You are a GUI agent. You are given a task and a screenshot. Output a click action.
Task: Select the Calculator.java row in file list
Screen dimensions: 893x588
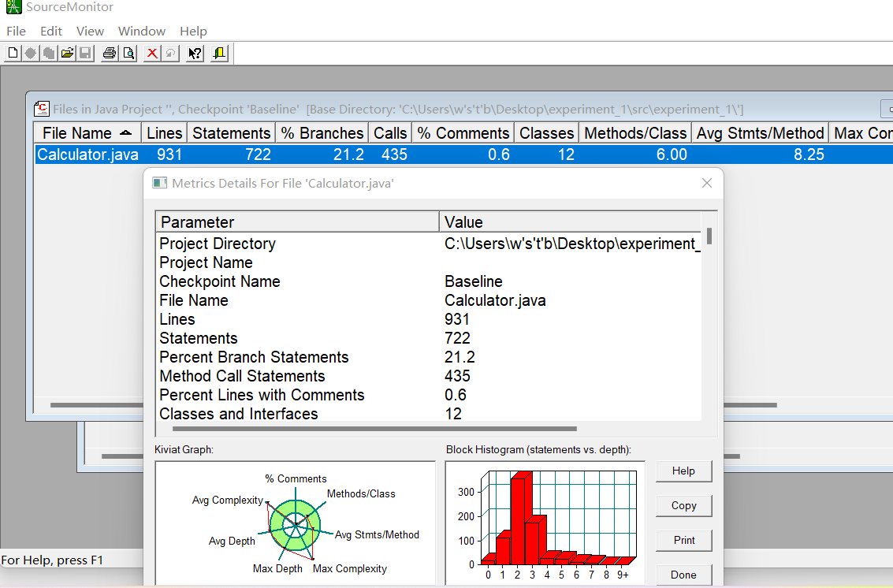463,154
